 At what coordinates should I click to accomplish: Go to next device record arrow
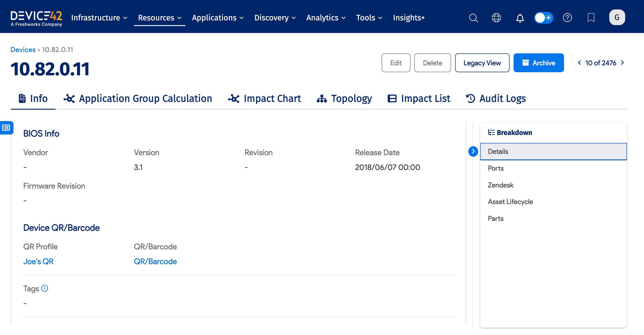622,63
